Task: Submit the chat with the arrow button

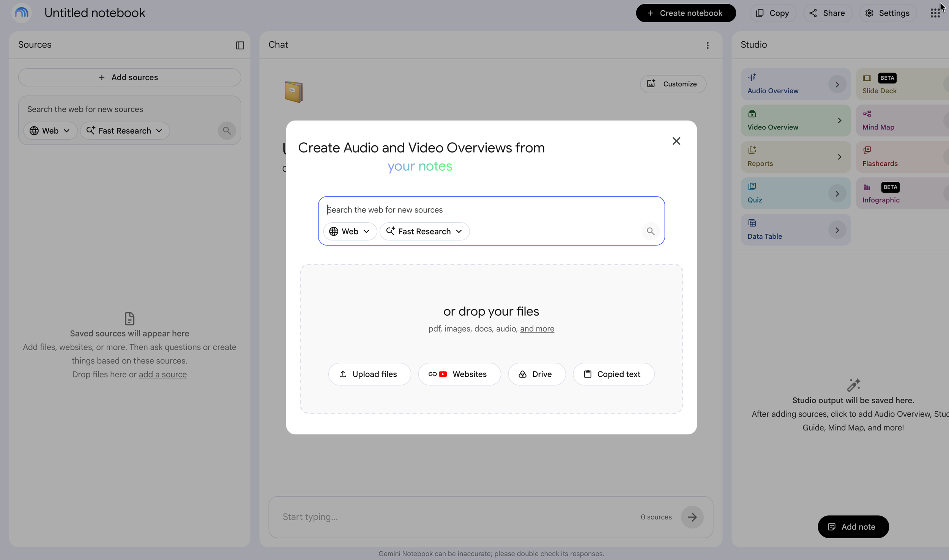Action: click(x=692, y=517)
